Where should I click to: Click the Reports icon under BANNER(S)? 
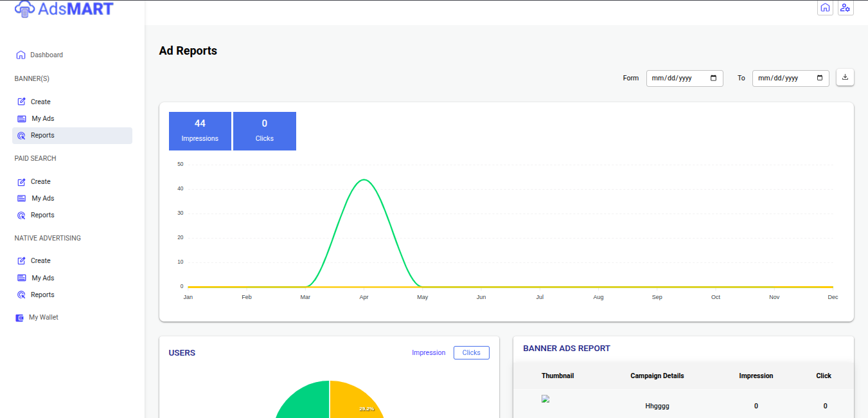pyautogui.click(x=21, y=136)
